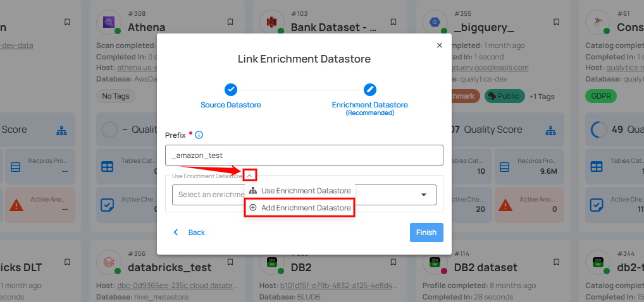This screenshot has height=302, width=644.
Task: Click the Public tag badge
Action: 505,97
